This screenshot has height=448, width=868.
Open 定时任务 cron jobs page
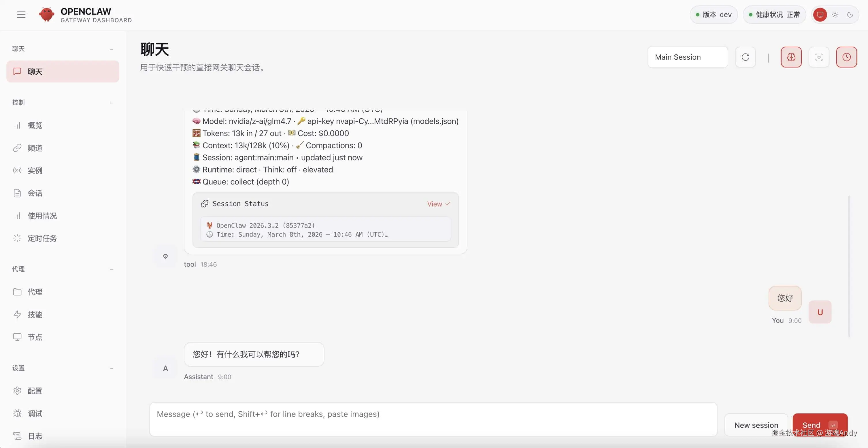[x=42, y=238]
